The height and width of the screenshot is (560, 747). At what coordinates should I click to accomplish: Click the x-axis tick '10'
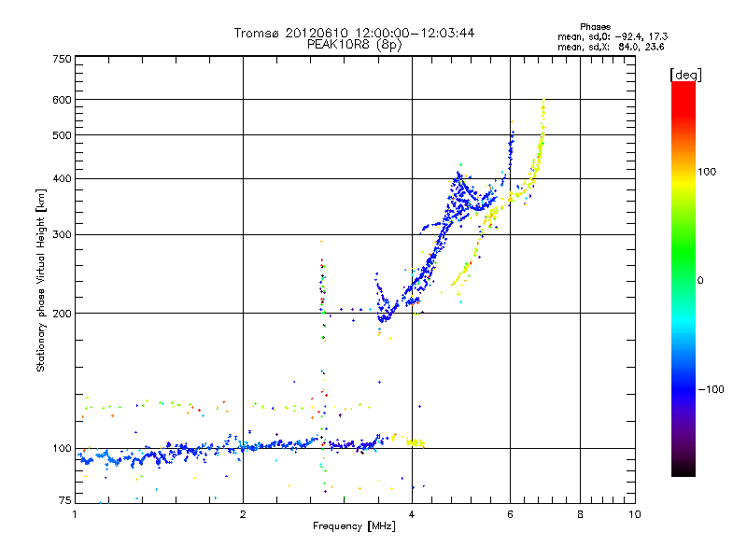click(x=635, y=514)
